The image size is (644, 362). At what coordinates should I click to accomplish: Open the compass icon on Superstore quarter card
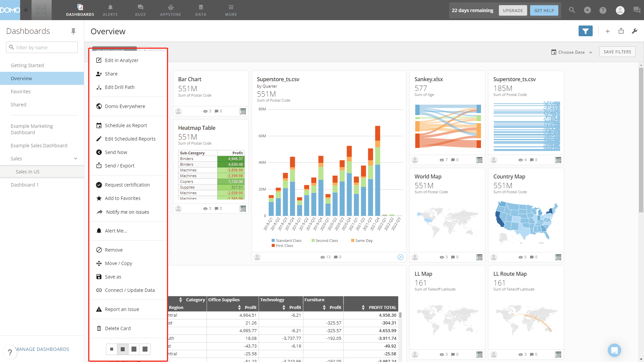pos(400,257)
